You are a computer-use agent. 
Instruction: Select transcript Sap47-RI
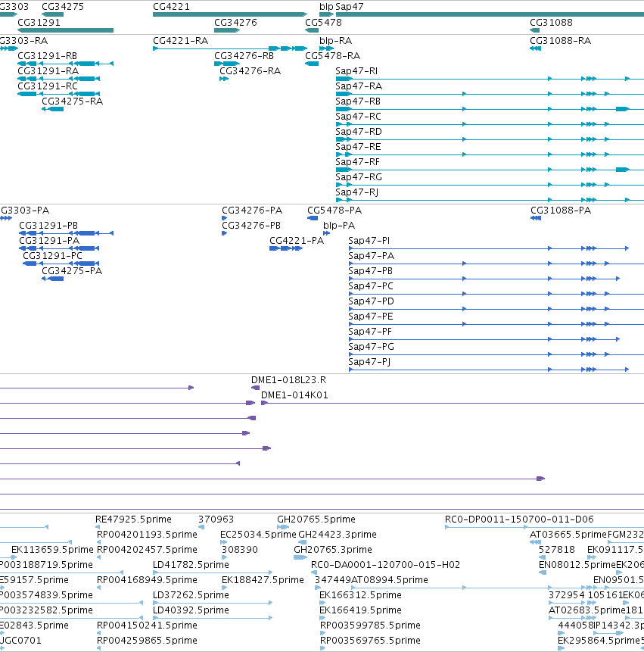[490, 79]
